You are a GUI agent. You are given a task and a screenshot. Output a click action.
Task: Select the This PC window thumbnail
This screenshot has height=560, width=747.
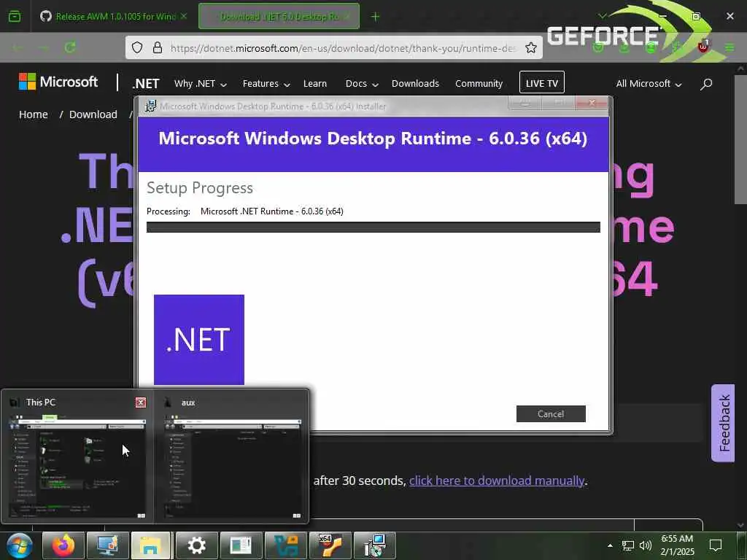coord(77,467)
